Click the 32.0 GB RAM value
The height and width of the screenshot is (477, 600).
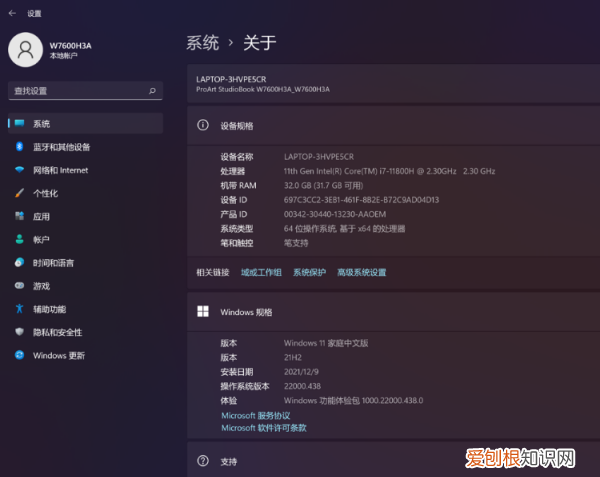323,186
